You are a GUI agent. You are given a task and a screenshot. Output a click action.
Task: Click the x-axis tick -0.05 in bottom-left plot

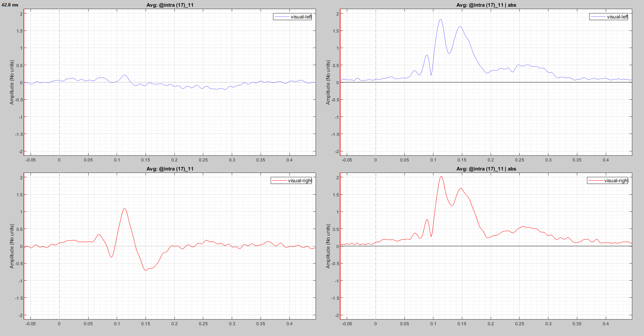(31, 324)
